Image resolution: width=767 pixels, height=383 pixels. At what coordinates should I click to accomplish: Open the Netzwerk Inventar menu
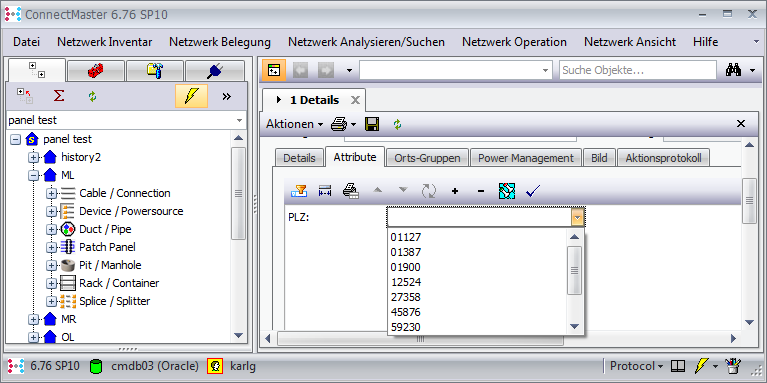click(x=105, y=42)
